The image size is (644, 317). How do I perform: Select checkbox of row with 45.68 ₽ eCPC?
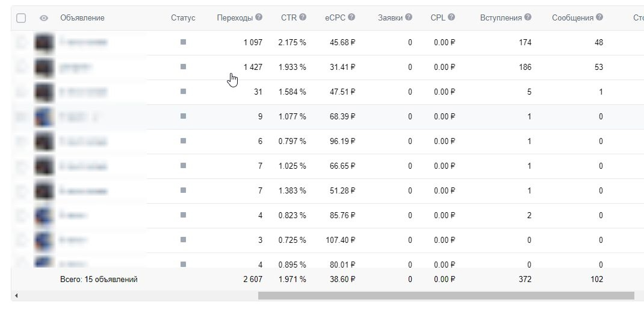[21, 42]
